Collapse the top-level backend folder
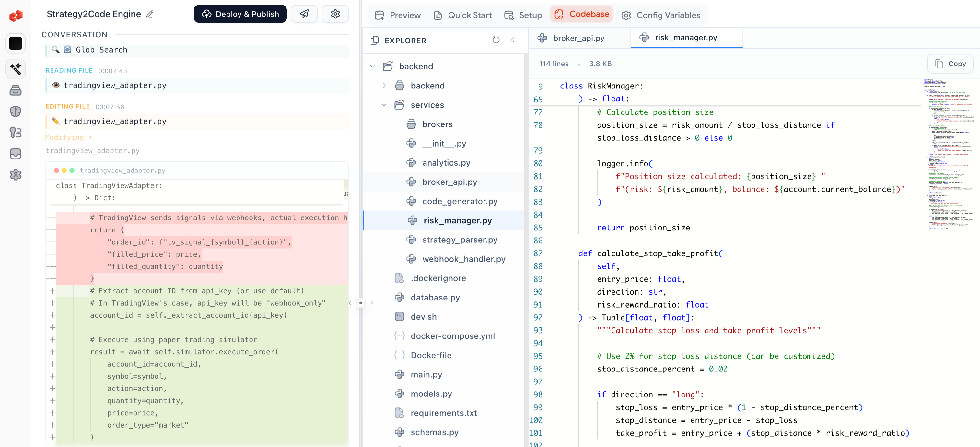This screenshot has width=980, height=447. tap(372, 66)
